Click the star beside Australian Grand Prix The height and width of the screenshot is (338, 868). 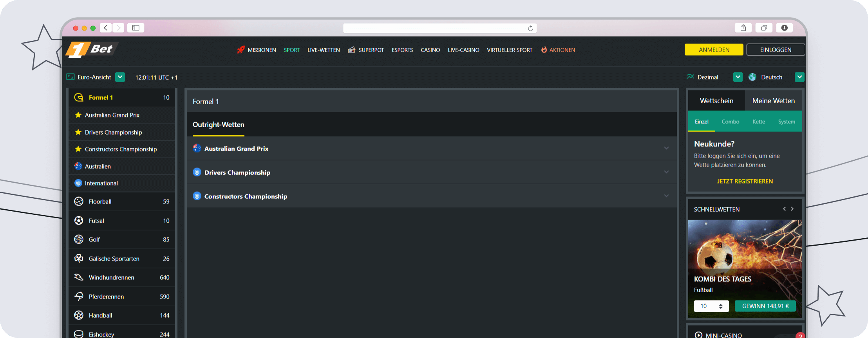pyautogui.click(x=78, y=115)
